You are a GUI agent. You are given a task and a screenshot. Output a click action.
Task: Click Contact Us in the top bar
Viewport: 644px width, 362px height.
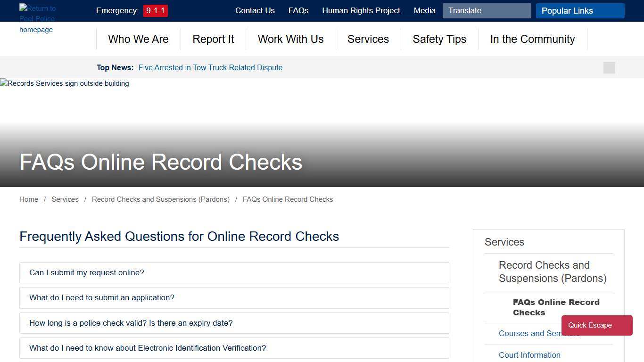click(255, 10)
